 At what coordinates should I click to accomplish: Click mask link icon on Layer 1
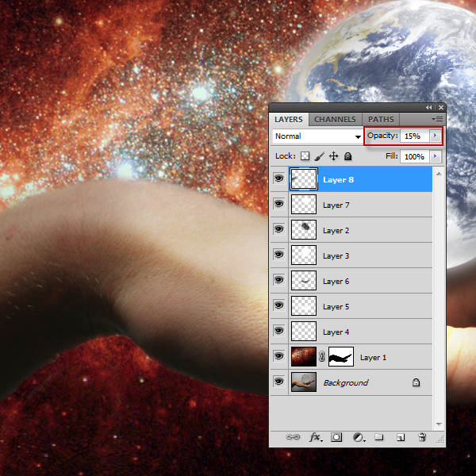click(322, 357)
